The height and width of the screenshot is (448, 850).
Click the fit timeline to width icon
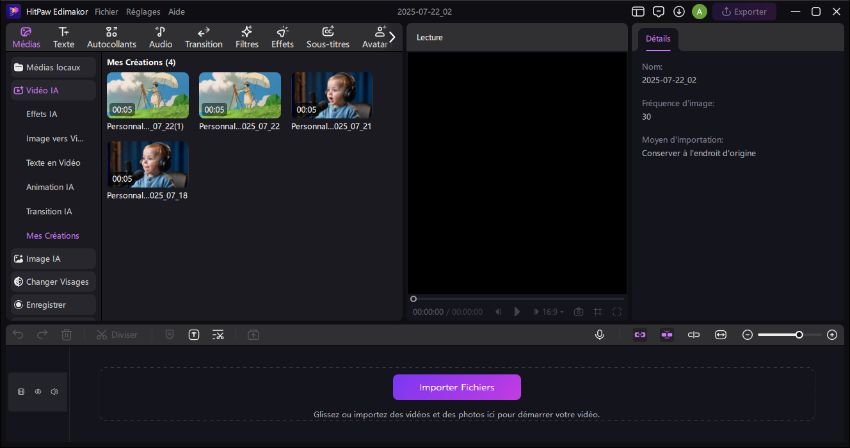720,335
